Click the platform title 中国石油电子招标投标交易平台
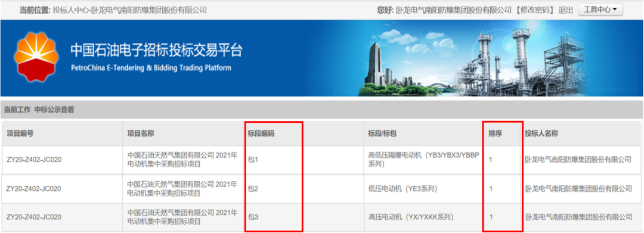Viewport: 644px width, 233px height. pos(156,51)
